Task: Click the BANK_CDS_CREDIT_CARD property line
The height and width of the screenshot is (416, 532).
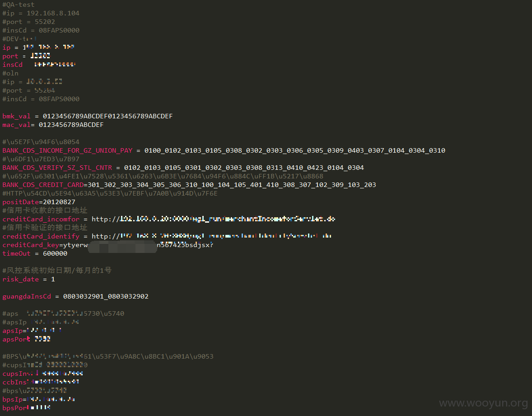Action: click(x=189, y=185)
